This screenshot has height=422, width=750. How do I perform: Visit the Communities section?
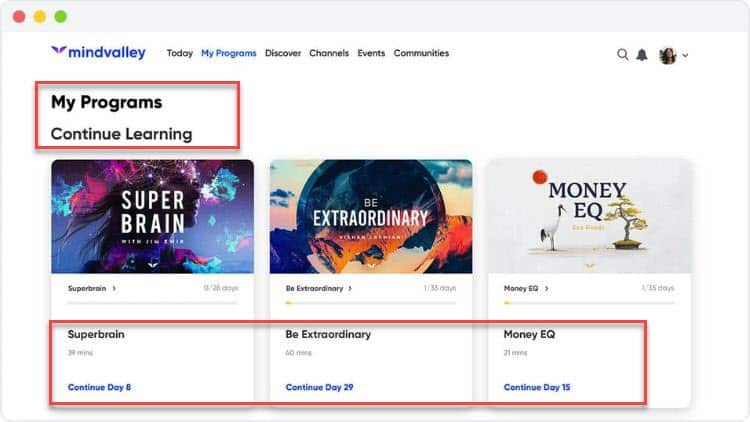421,53
